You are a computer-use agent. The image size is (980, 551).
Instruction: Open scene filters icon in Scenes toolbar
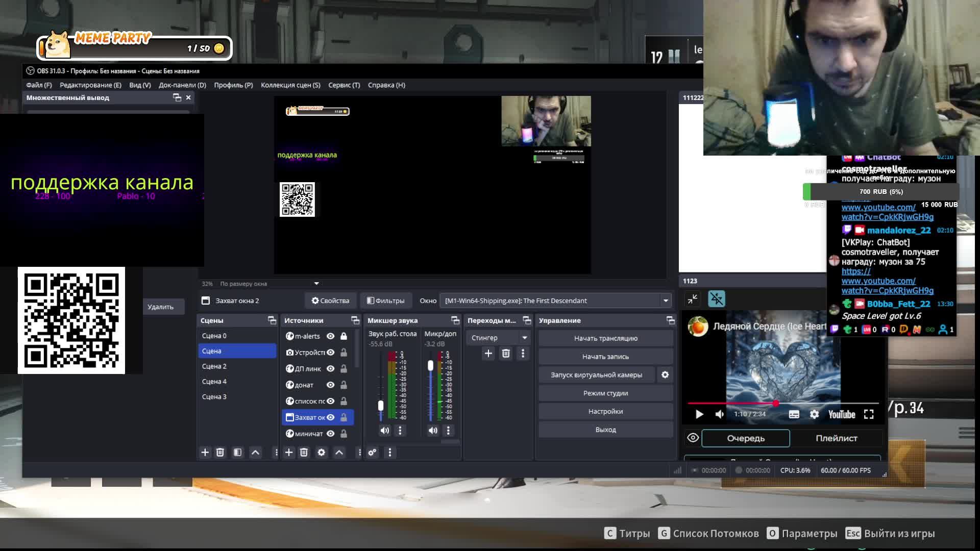(238, 453)
